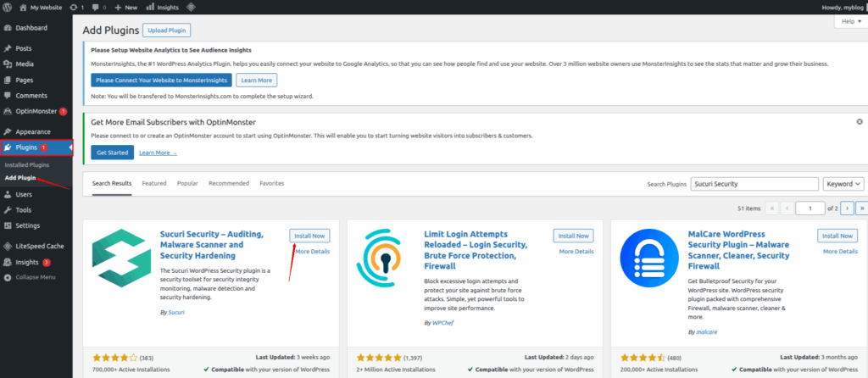Open the WordPress logo menu

point(7,7)
